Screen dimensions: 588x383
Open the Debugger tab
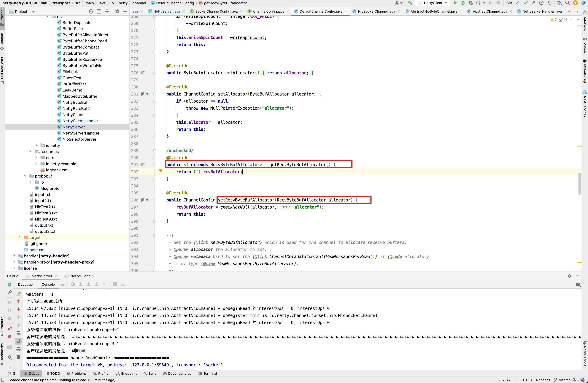26,284
